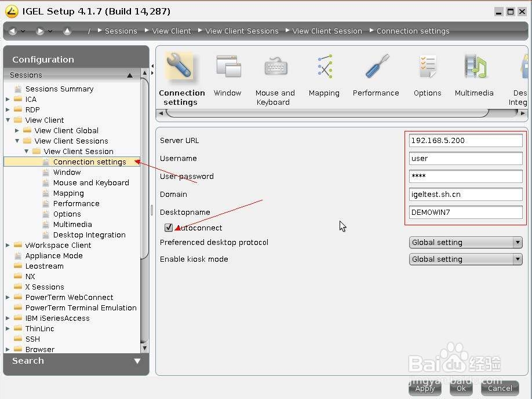The height and width of the screenshot is (399, 532).
Task: Select Mouse and Keyboard in the tree
Action: (91, 183)
